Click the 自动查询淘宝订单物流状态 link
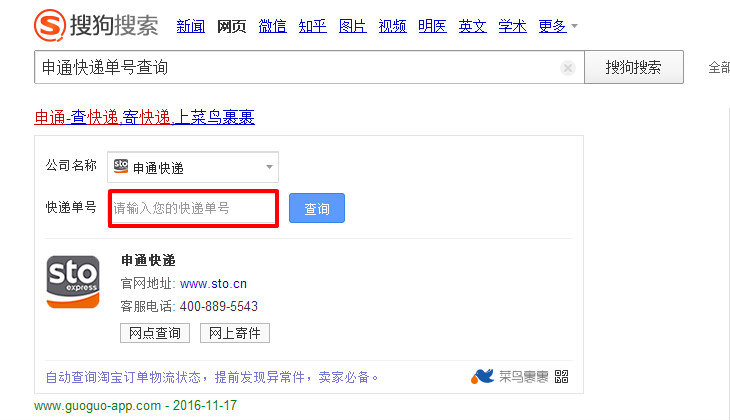Screen dimensions: 730x420 [212, 377]
